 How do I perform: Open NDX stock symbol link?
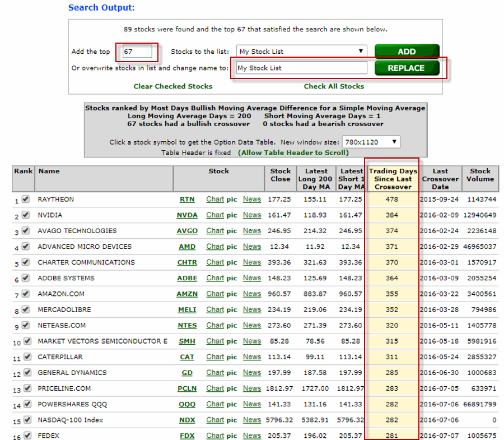point(187,420)
